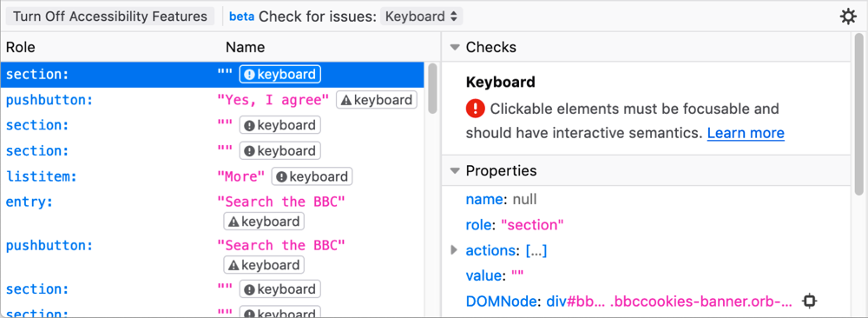The image size is (868, 318).
Task: Open the Check for issues Keyboard dropdown
Action: click(421, 17)
